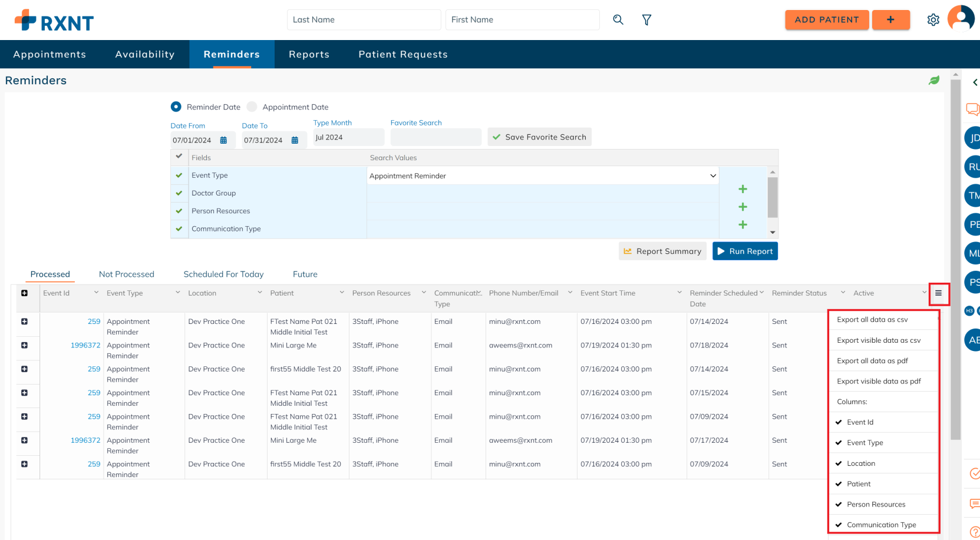Click the green leaf icon

click(x=934, y=81)
